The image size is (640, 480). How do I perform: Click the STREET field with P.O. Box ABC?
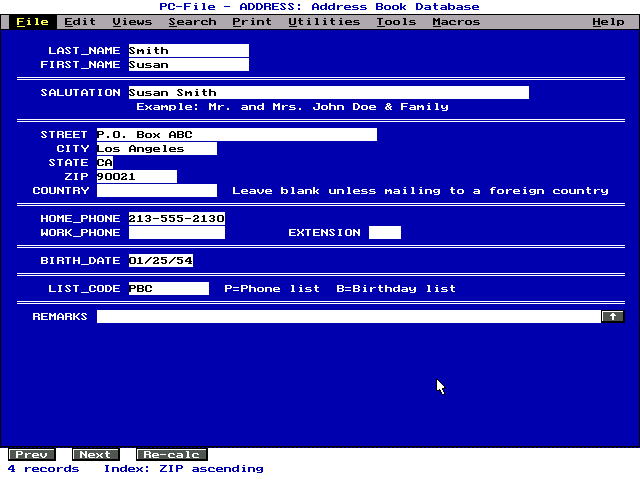(x=237, y=135)
